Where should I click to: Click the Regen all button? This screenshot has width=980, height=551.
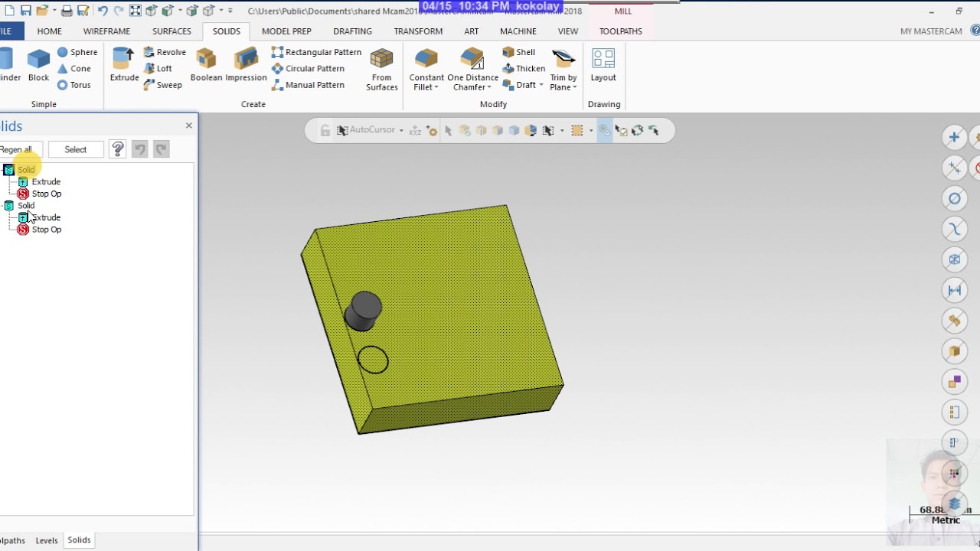[x=17, y=149]
